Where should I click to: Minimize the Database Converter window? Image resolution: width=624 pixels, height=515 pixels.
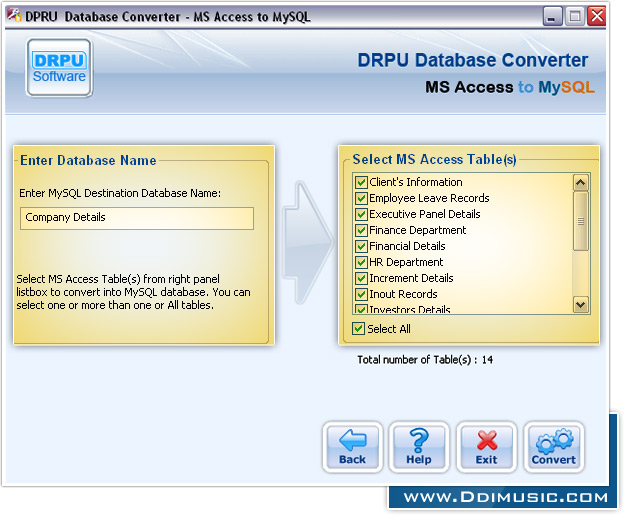tap(552, 16)
